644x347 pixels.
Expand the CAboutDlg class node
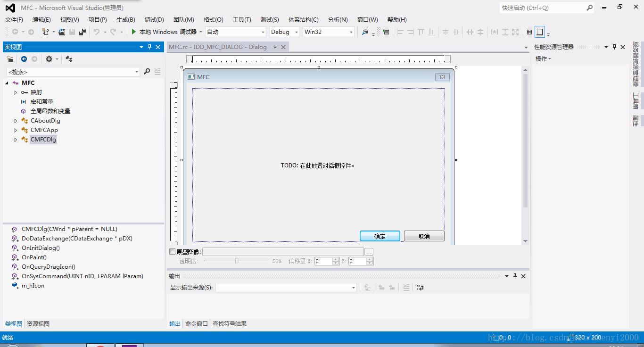16,121
